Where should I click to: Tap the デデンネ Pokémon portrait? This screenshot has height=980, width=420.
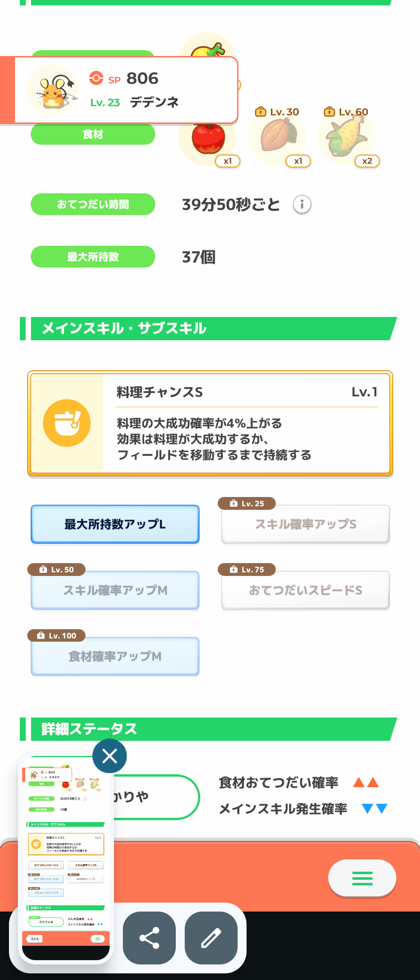(x=52, y=90)
